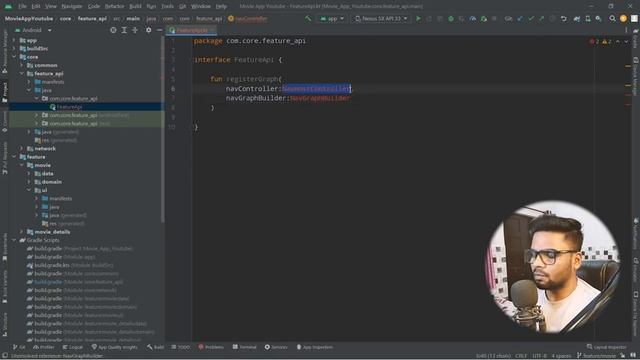Expand the buildSrc module in tree
This screenshot has height=360, width=640.
click(14, 49)
